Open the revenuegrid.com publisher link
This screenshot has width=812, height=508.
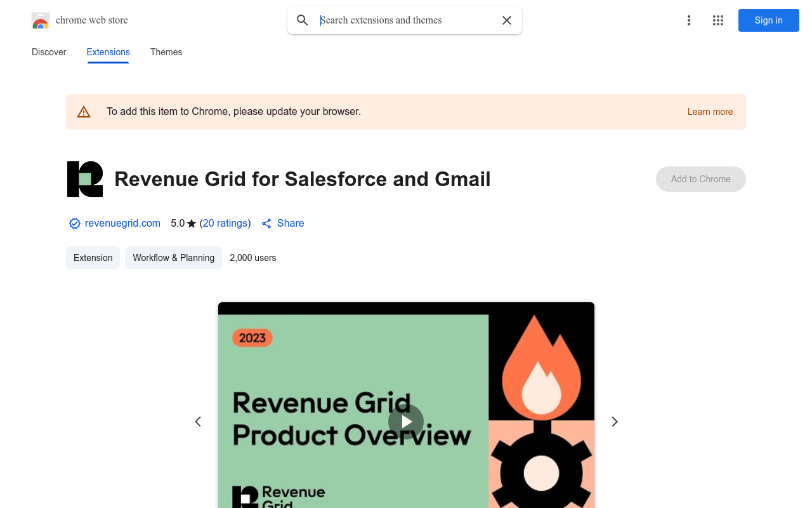122,224
